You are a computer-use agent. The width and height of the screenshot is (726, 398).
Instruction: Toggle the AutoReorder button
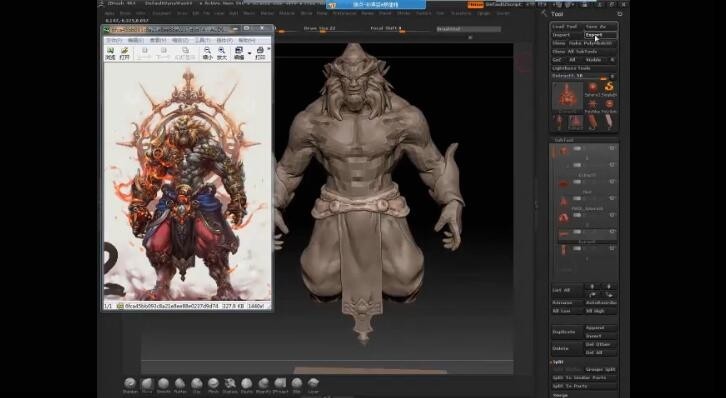coord(601,303)
